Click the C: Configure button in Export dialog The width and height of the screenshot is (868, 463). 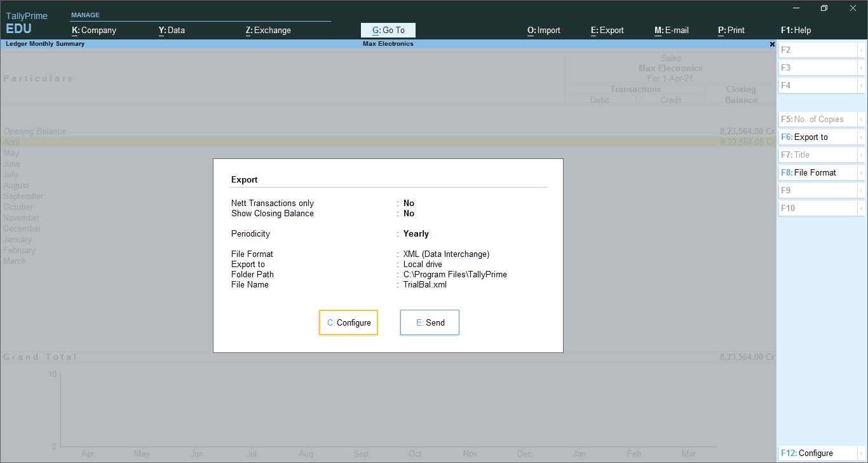tap(348, 322)
